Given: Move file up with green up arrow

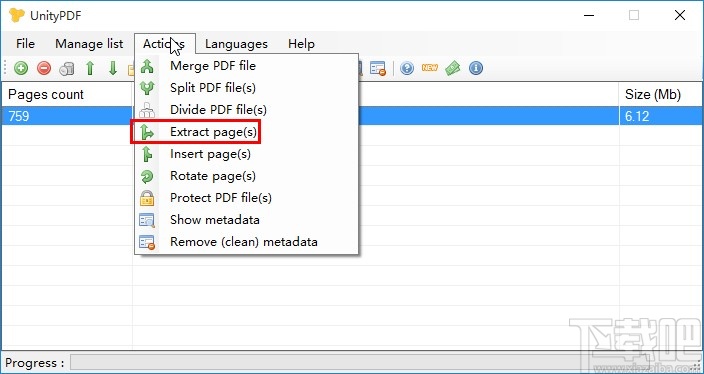Looking at the screenshot, I should 90,68.
